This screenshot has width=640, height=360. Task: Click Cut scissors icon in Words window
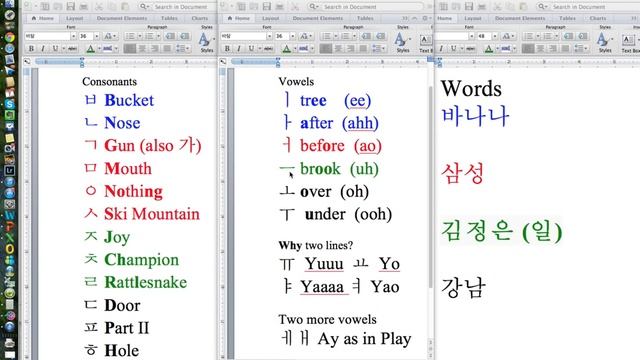click(497, 7)
